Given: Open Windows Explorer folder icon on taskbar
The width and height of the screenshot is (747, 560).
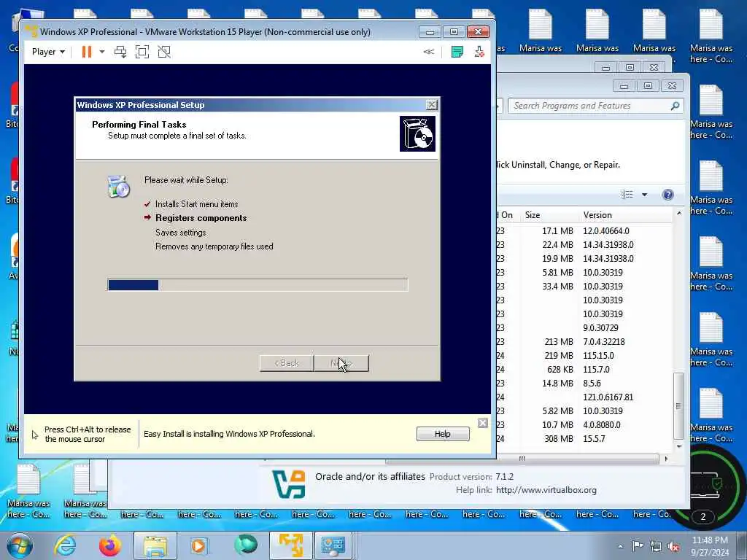Looking at the screenshot, I should click(x=155, y=545).
